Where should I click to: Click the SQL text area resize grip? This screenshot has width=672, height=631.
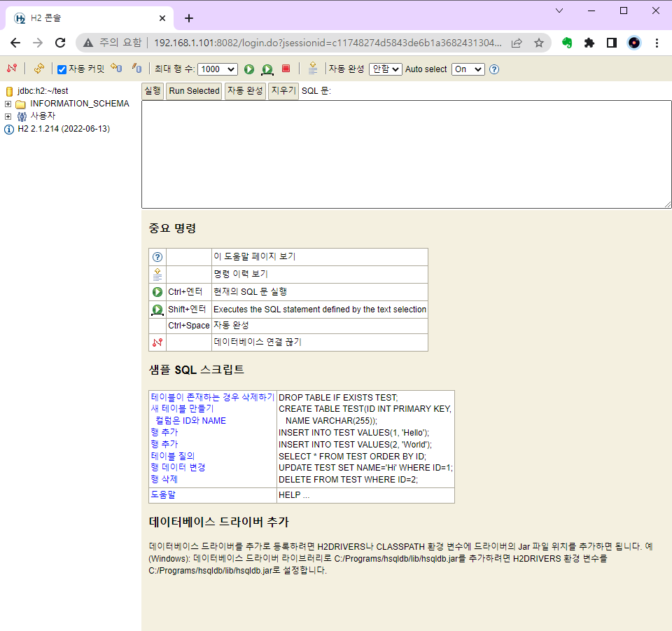tap(668, 204)
